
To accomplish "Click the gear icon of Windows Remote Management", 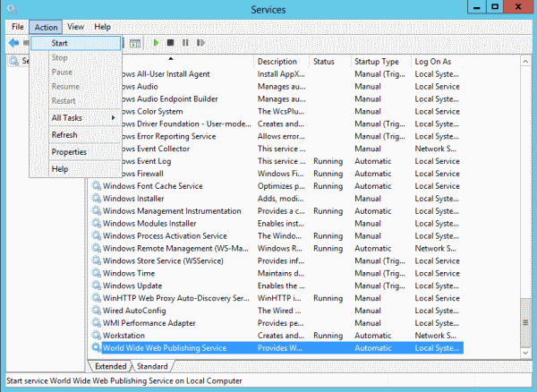I will pos(97,248).
